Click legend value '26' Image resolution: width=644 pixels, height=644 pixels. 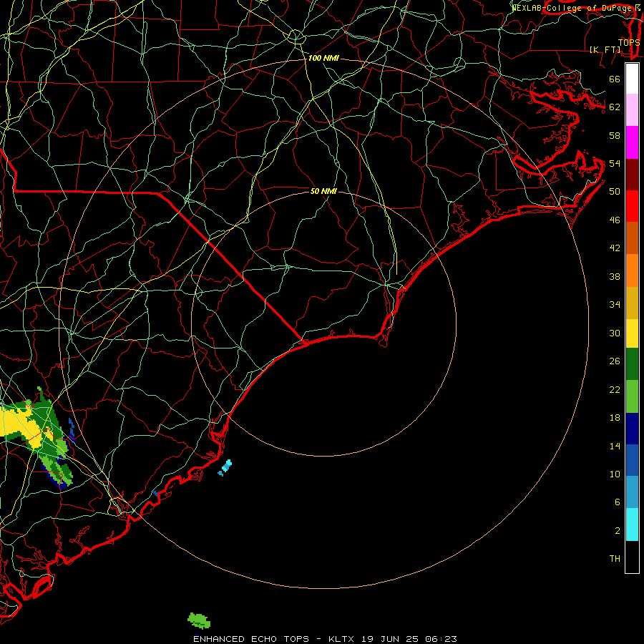pos(615,361)
